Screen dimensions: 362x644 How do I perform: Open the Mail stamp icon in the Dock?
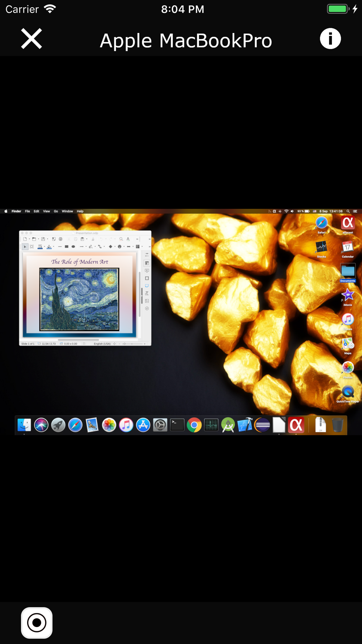click(x=92, y=425)
